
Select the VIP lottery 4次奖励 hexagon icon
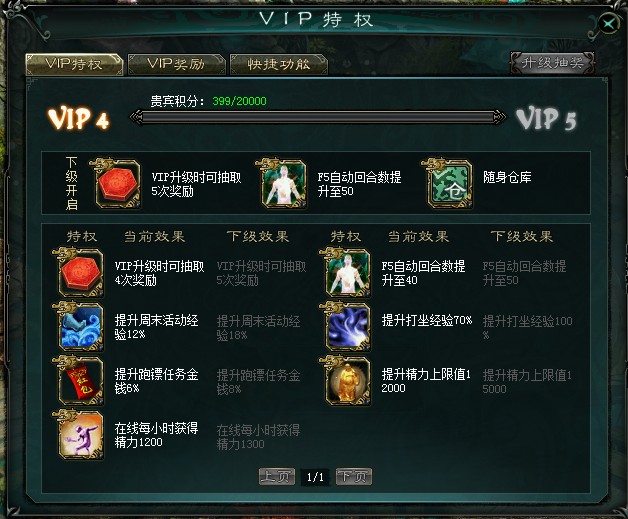click(x=79, y=273)
